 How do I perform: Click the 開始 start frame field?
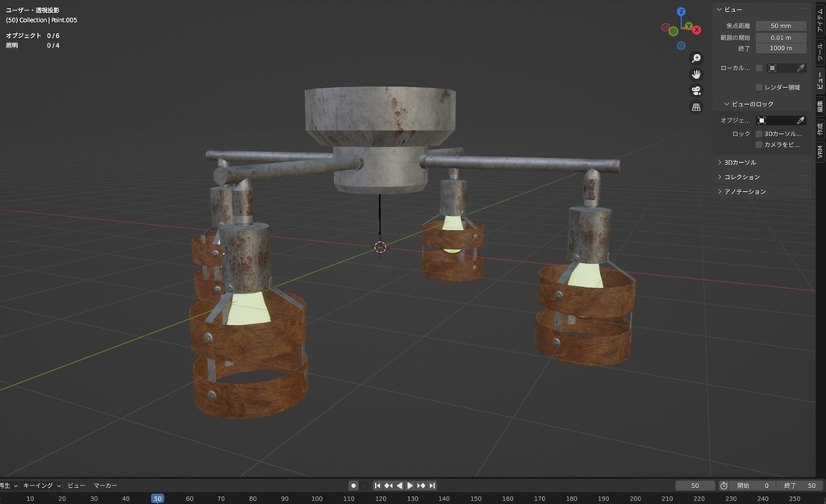(753, 485)
